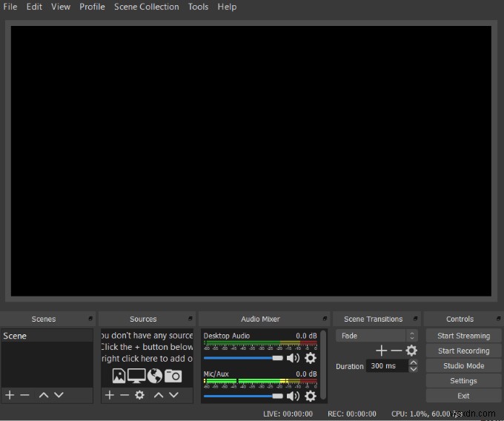Viewport: 504px width, 421px height.
Task: Click the Start Streaming button
Action: 463,336
